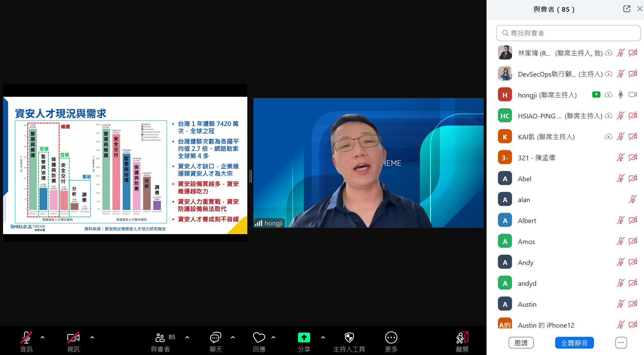Select Abel in the participants list

[x=524, y=179]
